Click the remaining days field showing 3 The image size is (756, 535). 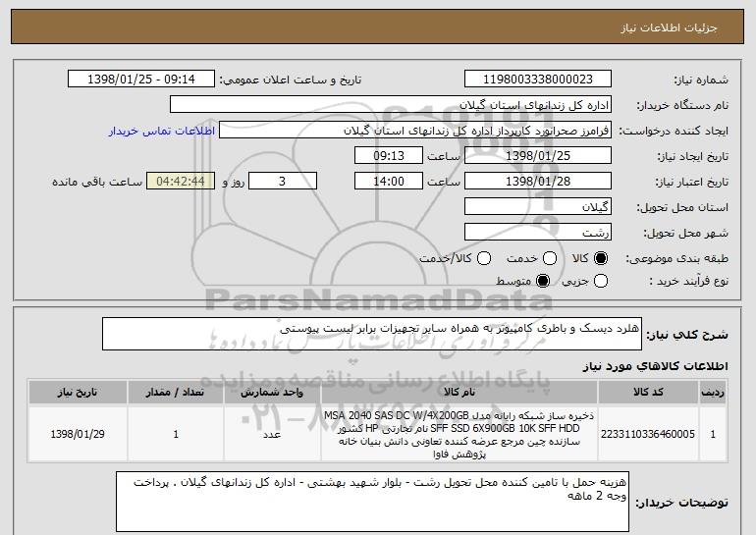point(283,182)
